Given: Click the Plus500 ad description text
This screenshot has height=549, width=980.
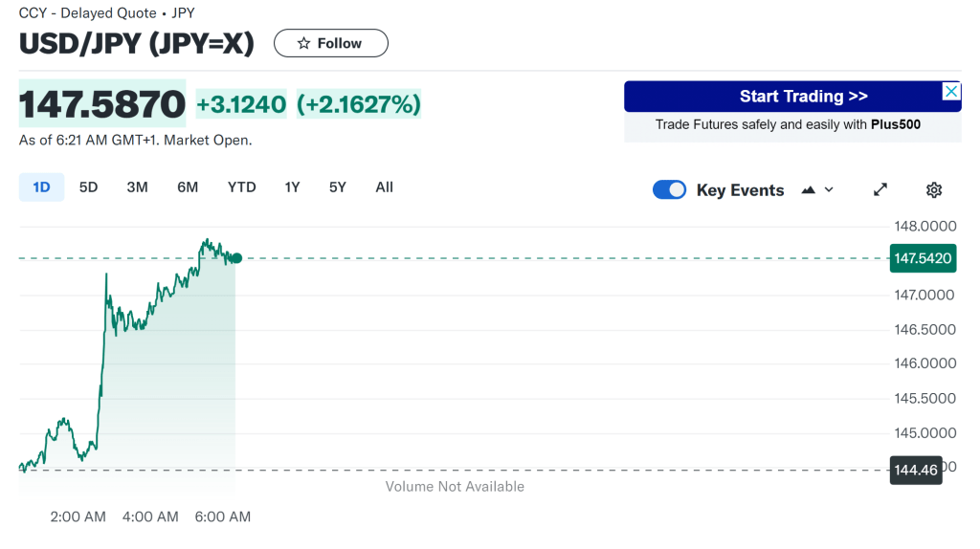Looking at the screenshot, I should [787, 124].
